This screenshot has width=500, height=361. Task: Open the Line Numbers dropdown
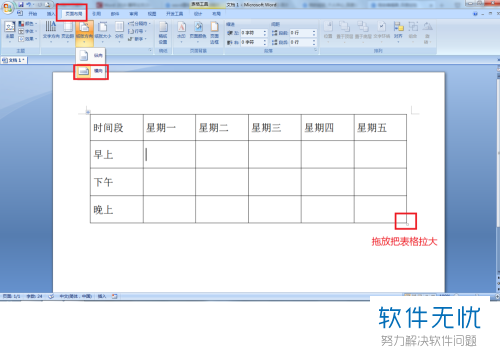(x=138, y=31)
